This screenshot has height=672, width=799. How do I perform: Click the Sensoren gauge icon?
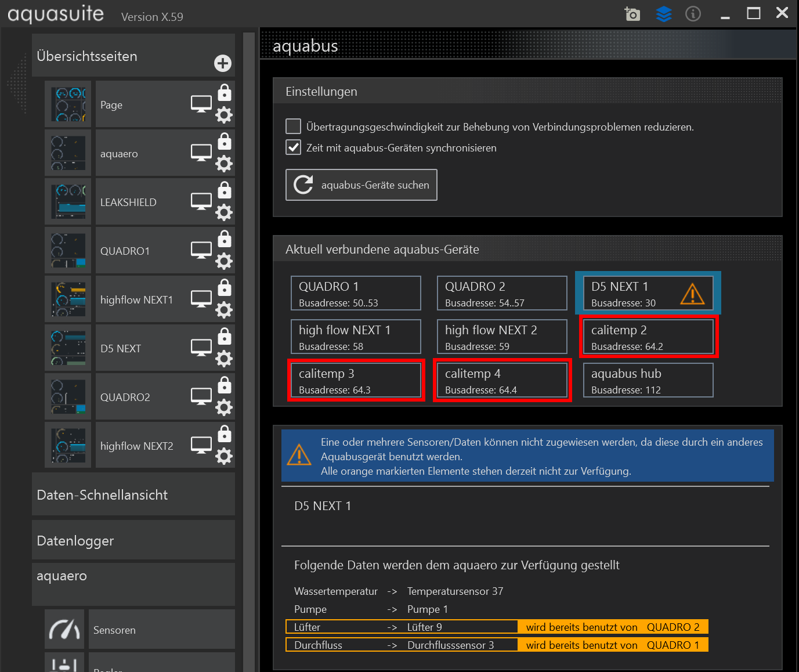tap(64, 630)
